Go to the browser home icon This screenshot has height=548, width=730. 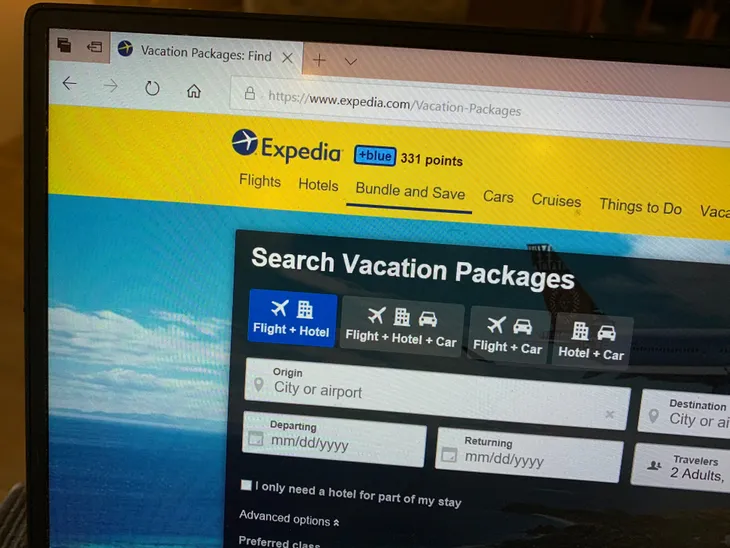tap(194, 91)
